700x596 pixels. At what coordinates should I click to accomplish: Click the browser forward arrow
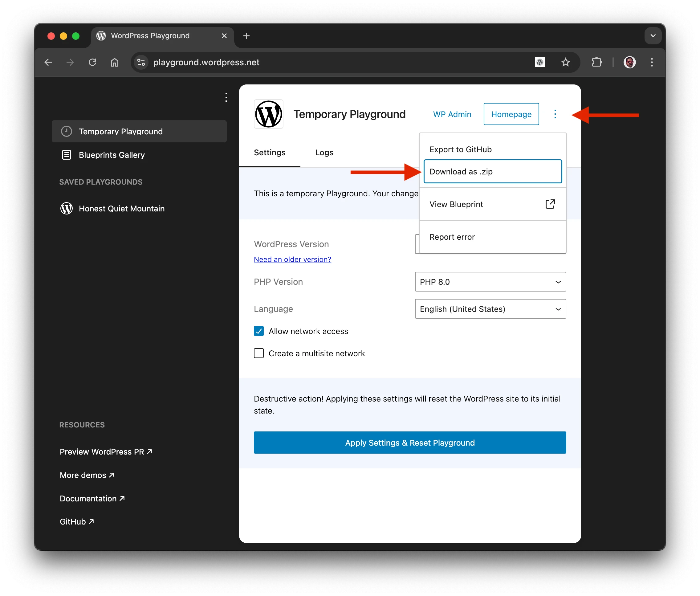(70, 62)
